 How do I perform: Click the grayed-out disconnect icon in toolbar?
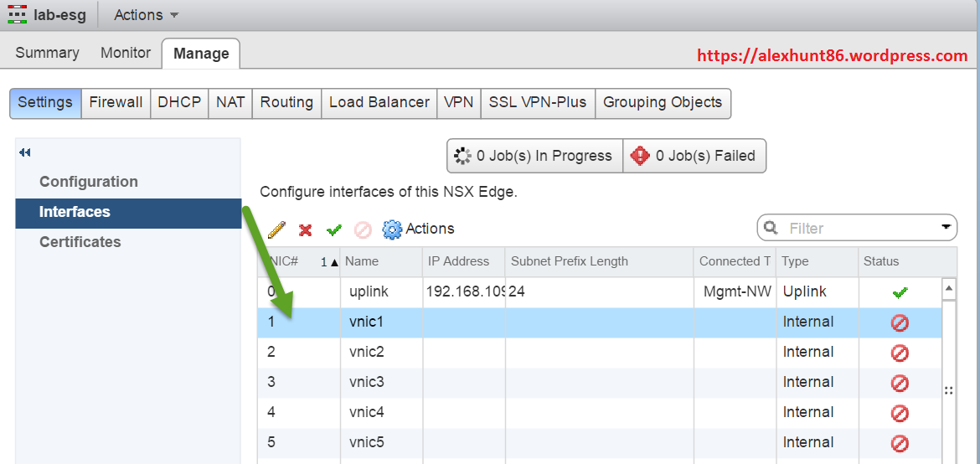pyautogui.click(x=363, y=229)
